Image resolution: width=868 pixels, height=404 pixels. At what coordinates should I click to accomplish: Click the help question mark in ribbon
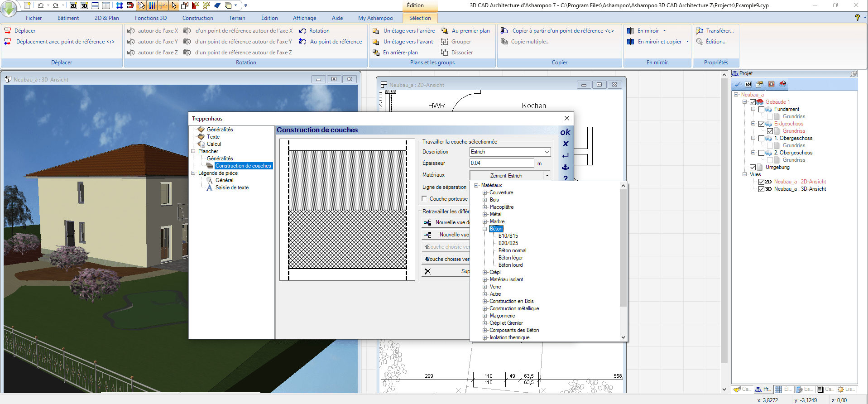point(857,18)
